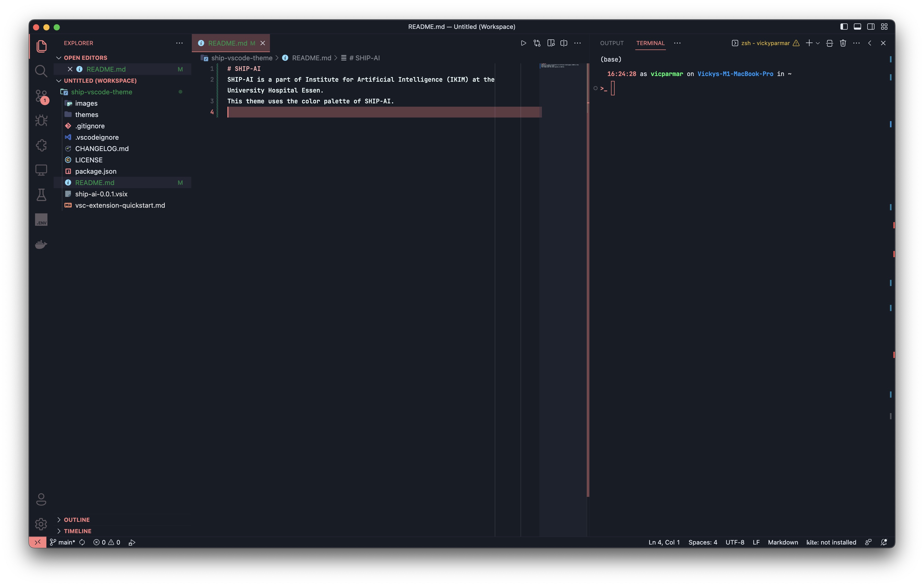
Task: Toggle Primary Side Bar layout button
Action: click(844, 27)
